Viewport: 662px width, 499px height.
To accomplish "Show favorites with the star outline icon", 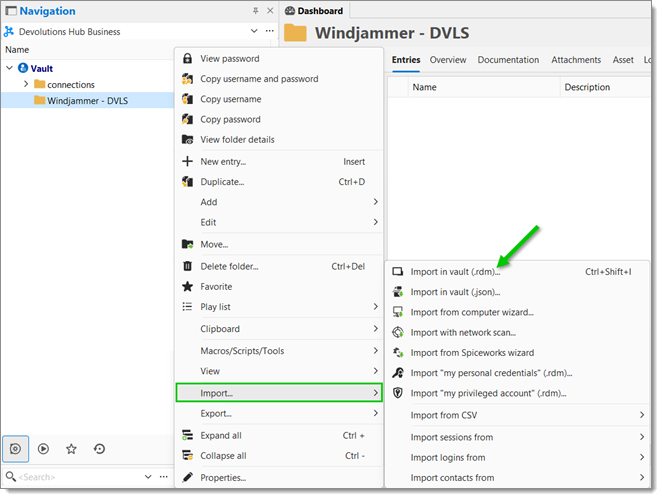I will click(71, 449).
